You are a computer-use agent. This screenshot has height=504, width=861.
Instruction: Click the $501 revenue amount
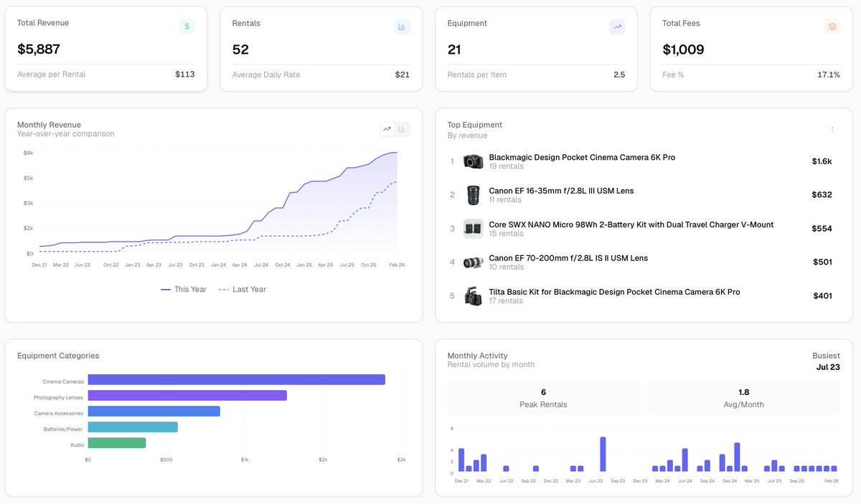[823, 262]
